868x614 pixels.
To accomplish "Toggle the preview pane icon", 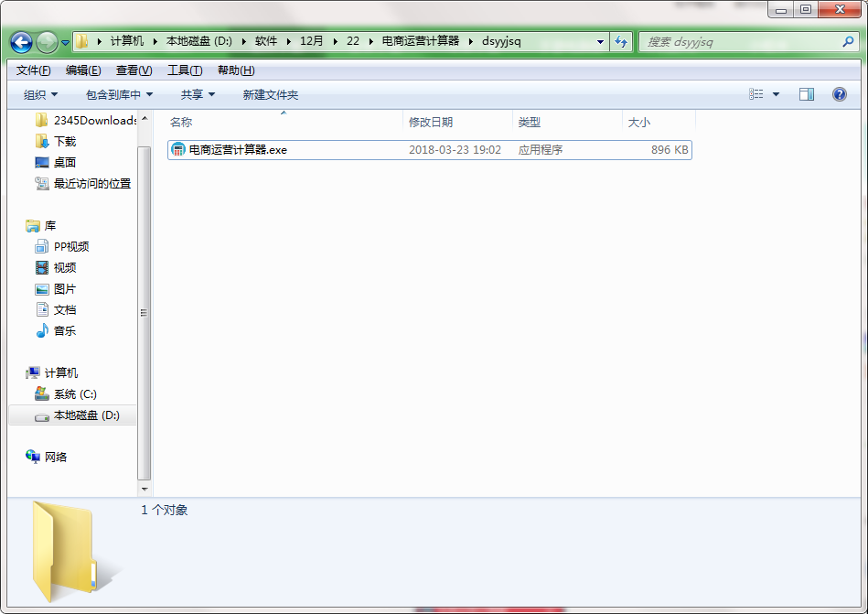I will point(806,94).
